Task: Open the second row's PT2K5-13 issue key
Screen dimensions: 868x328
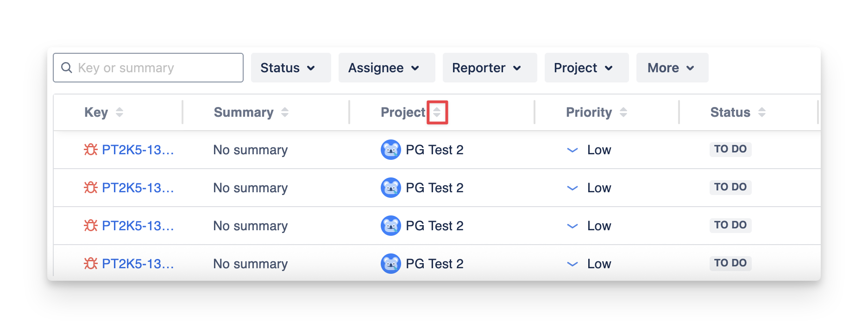Action: point(138,188)
